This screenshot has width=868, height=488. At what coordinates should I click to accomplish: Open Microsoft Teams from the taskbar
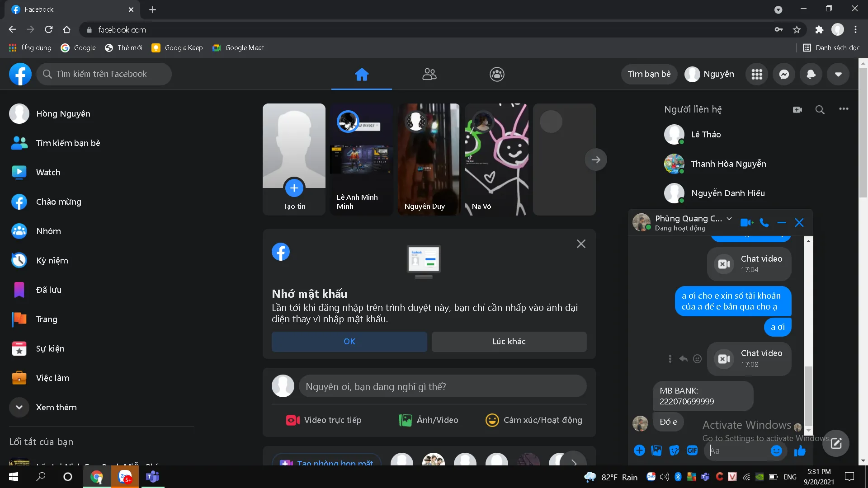click(153, 477)
